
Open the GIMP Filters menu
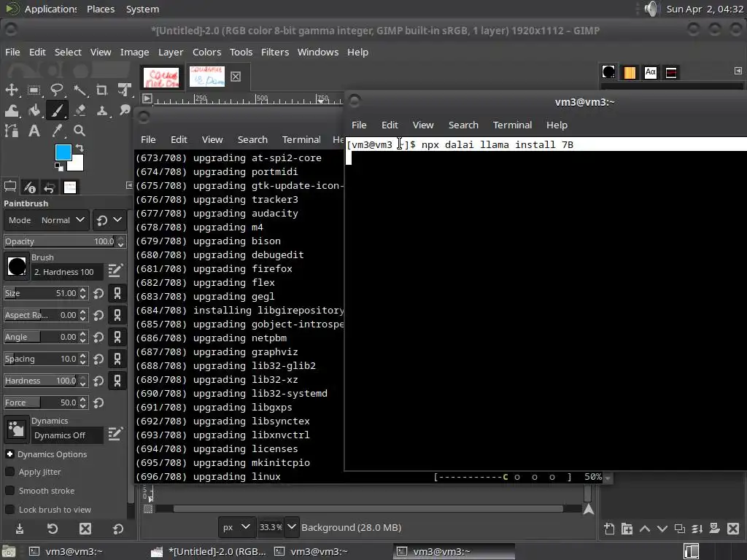275,52
